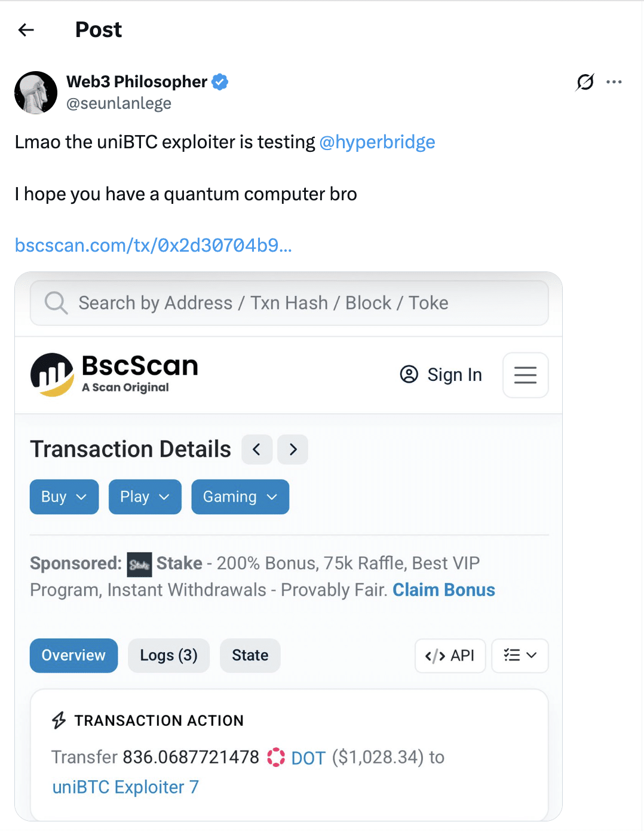This screenshot has width=644, height=831.
Task: Switch to the State tab
Action: (250, 656)
